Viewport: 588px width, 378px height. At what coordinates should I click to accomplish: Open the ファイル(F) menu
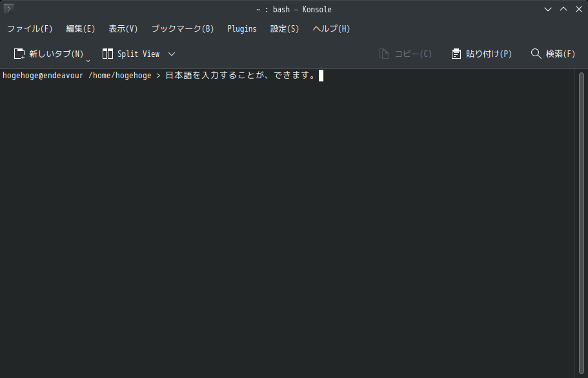coord(30,29)
